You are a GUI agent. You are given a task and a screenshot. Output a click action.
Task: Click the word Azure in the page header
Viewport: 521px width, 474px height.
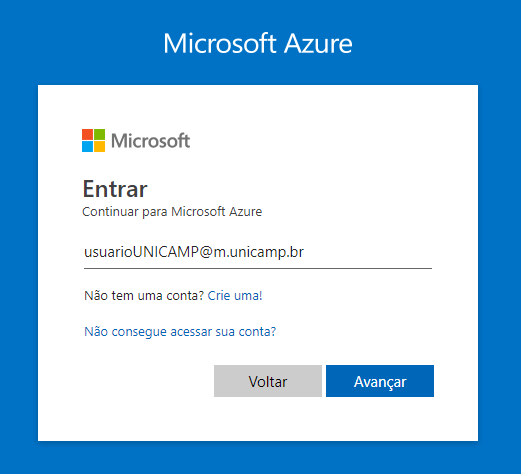pos(318,43)
